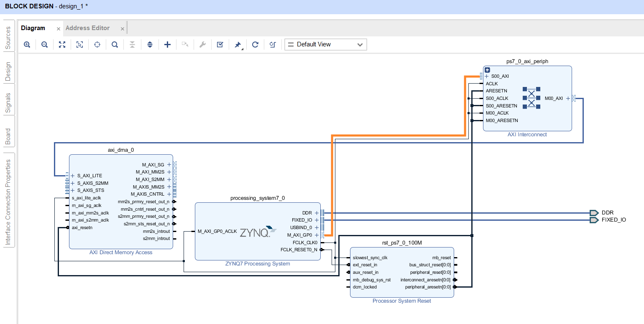Run Validate Design from the toolbar
The height and width of the screenshot is (324, 644).
(220, 44)
